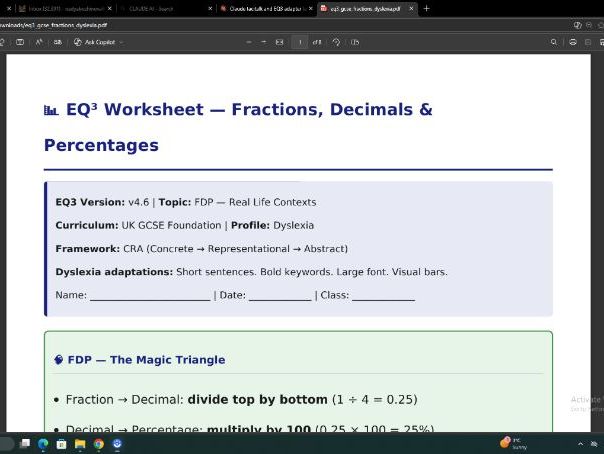Click the address bar file path
Screen dimensions: 604x454
54,25
